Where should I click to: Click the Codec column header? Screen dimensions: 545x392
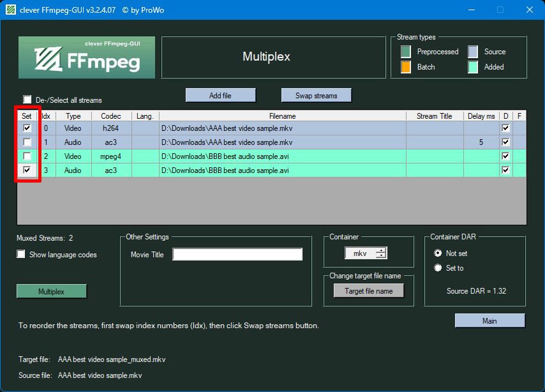pos(111,116)
